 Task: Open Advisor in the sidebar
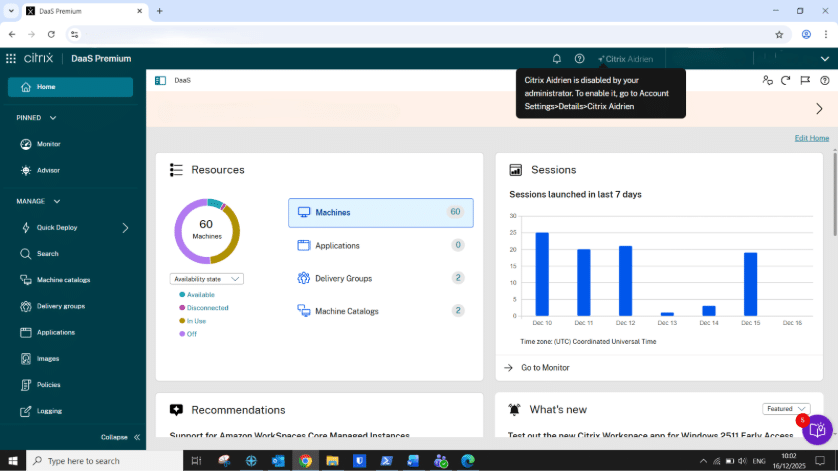tap(48, 170)
